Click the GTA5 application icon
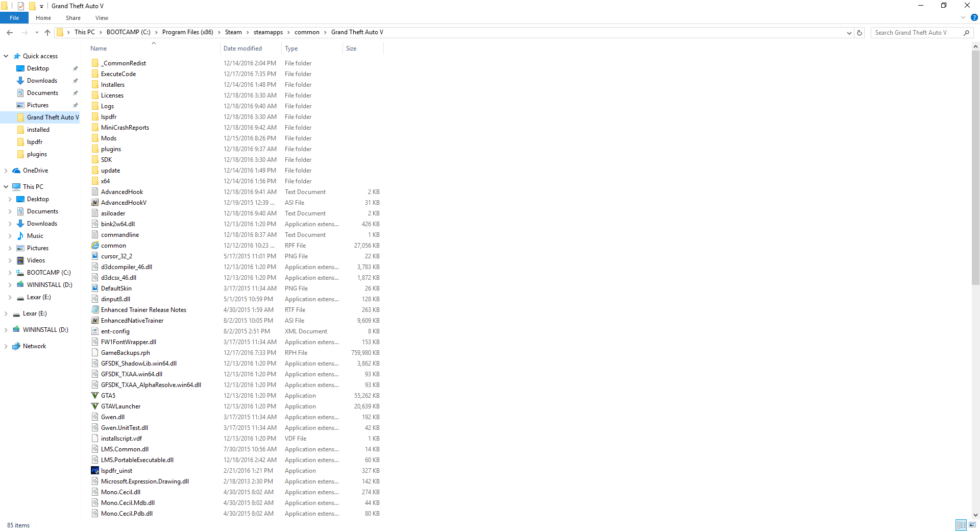 [95, 396]
